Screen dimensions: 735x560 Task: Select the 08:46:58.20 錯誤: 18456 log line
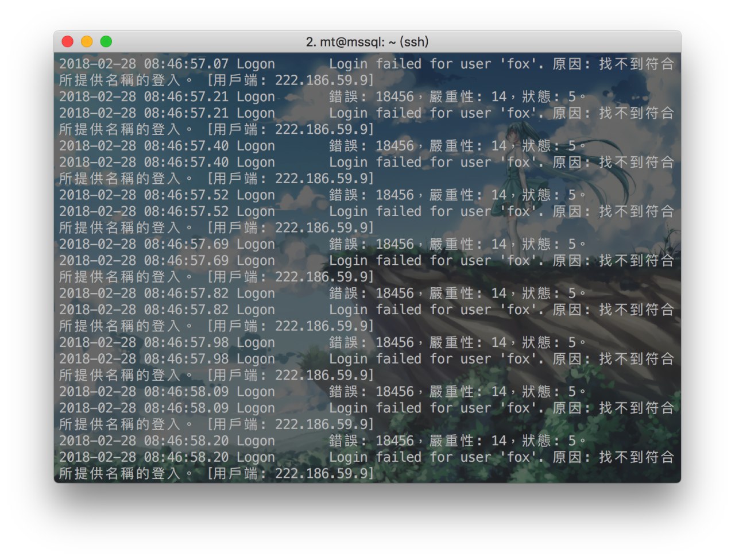322,441
